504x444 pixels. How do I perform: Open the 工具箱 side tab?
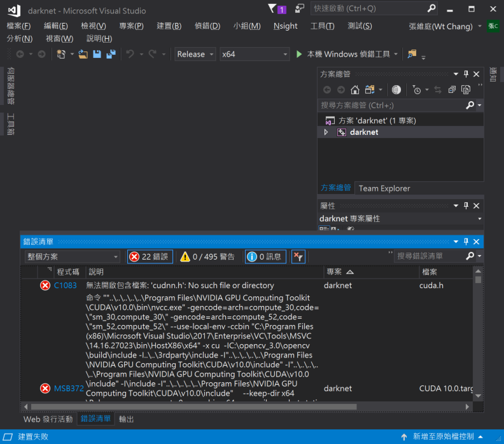[10, 124]
